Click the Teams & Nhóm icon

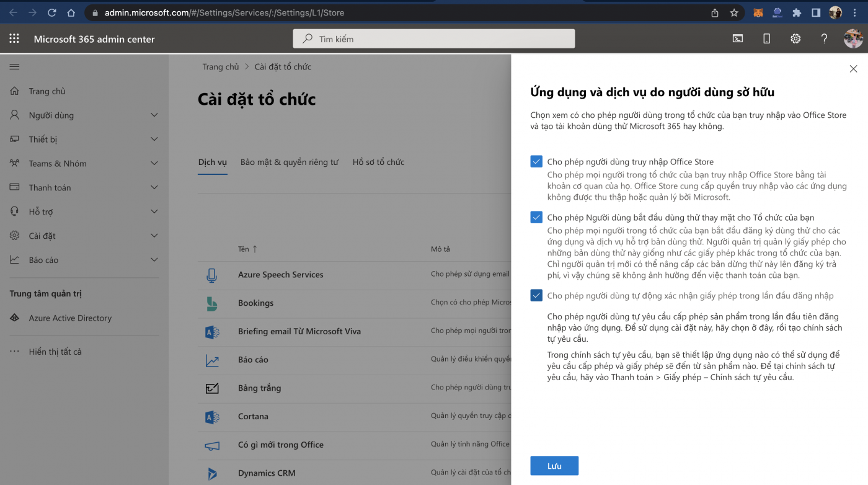click(15, 164)
